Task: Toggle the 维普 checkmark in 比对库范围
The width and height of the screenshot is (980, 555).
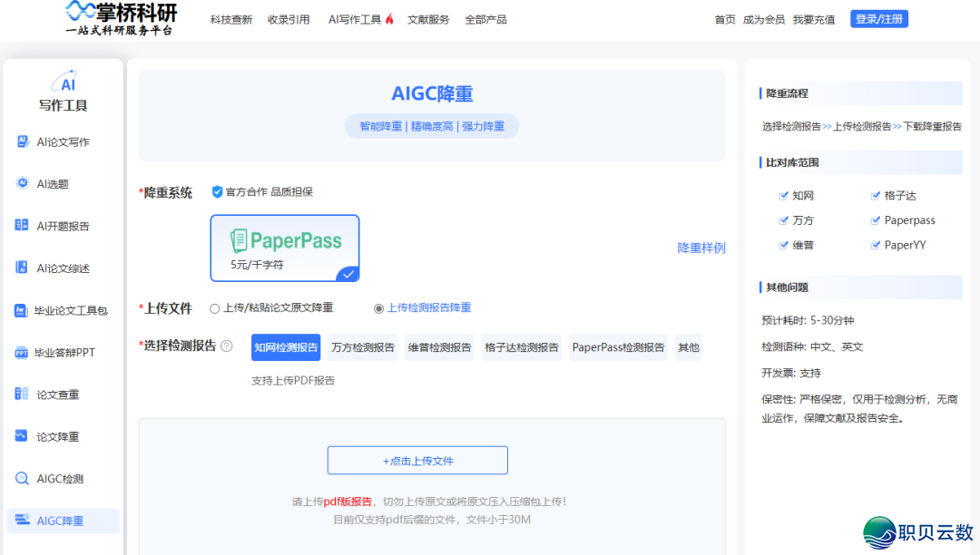Action: 783,245
